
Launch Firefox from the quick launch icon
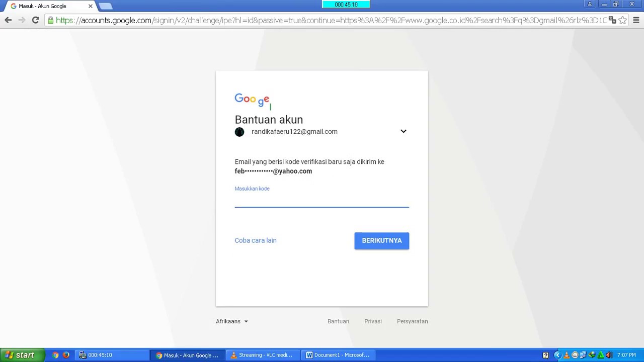(x=66, y=355)
